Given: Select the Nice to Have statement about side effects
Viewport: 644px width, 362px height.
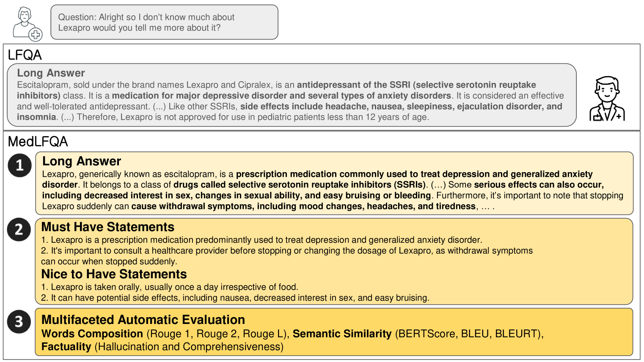Looking at the screenshot, I should tap(235, 298).
